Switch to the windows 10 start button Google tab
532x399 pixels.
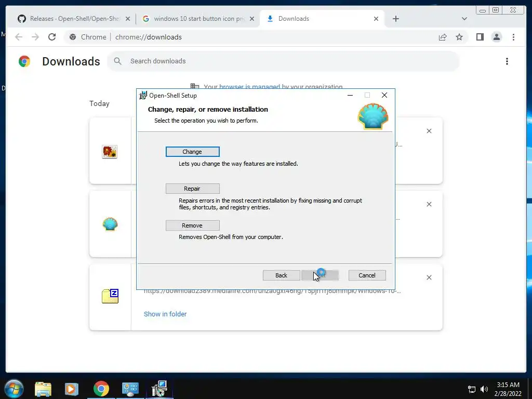(x=198, y=19)
